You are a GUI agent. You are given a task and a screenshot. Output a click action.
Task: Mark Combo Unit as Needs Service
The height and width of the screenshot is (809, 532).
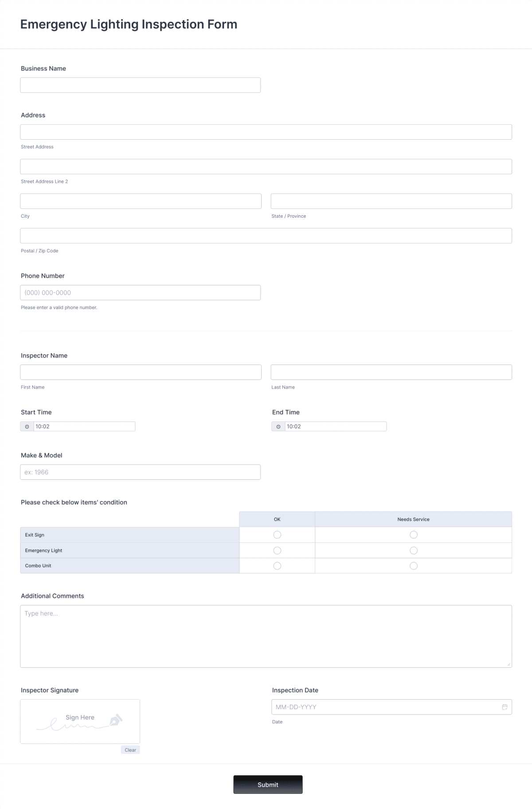click(413, 566)
